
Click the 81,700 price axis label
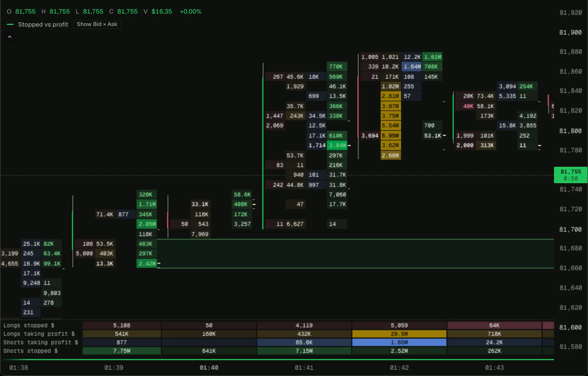[570, 229]
